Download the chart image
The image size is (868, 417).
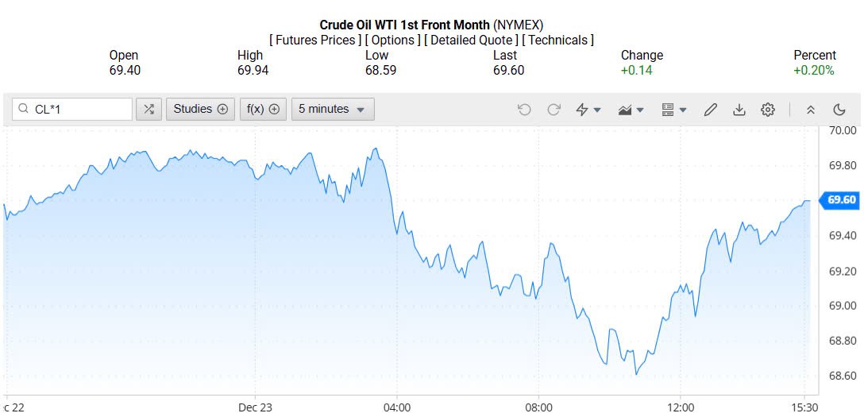pyautogui.click(x=739, y=110)
